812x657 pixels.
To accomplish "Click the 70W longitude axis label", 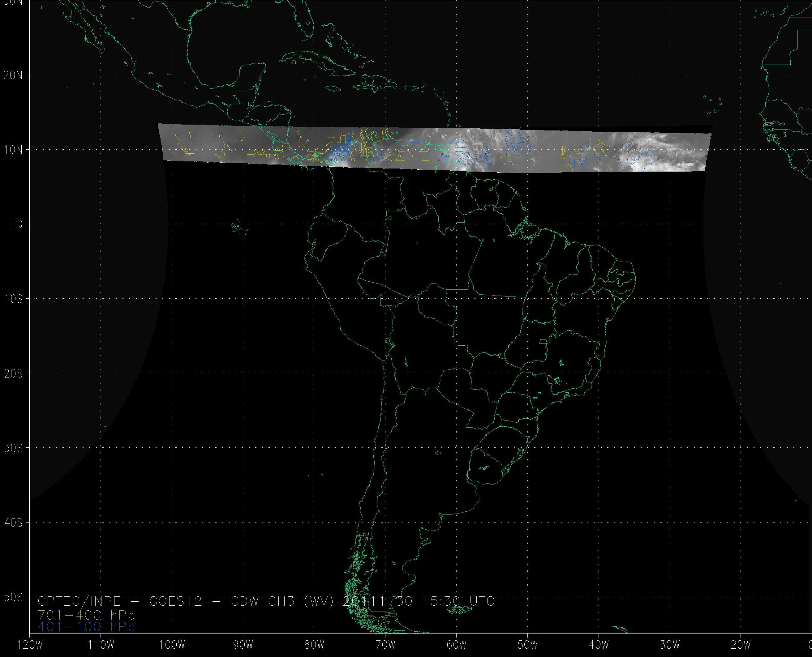I will coord(385,645).
